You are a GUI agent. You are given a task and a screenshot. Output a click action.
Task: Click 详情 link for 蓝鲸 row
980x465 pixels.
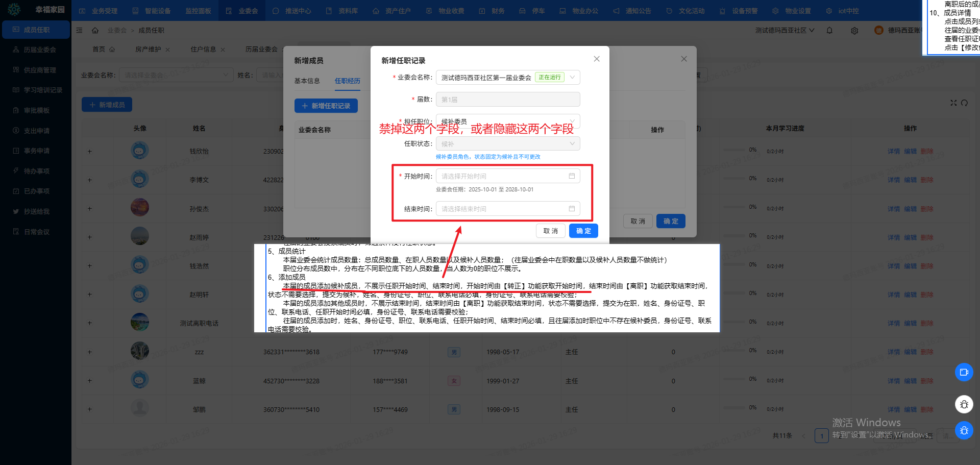click(x=893, y=381)
